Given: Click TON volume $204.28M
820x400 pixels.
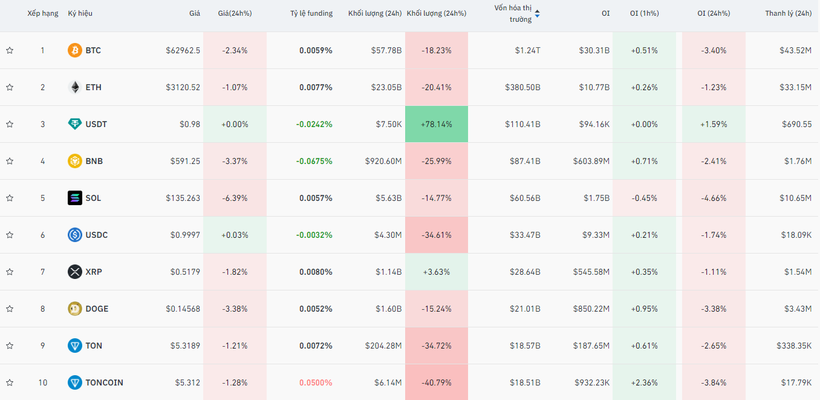Looking at the screenshot, I should [x=383, y=346].
